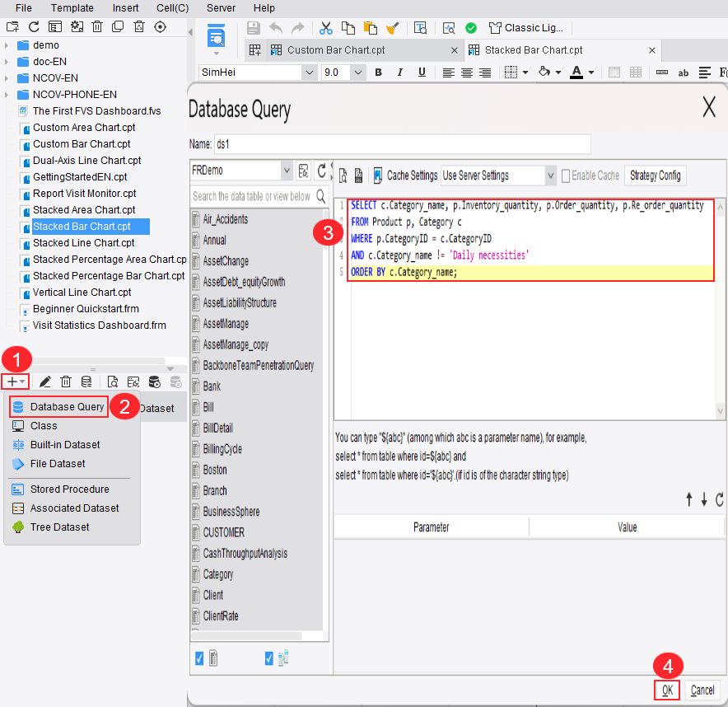Image resolution: width=728 pixels, height=707 pixels.
Task: Click the move parameter down arrow
Action: [x=704, y=500]
